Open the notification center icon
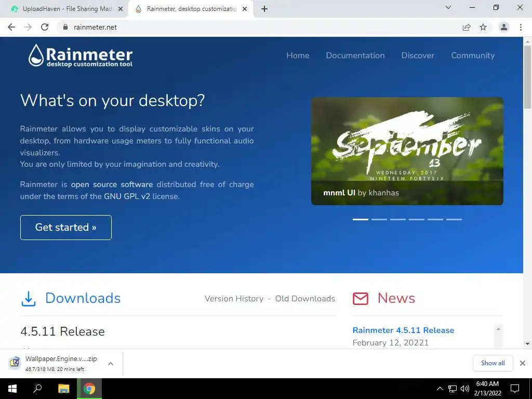Viewport: 532px width, 399px height. click(x=515, y=389)
